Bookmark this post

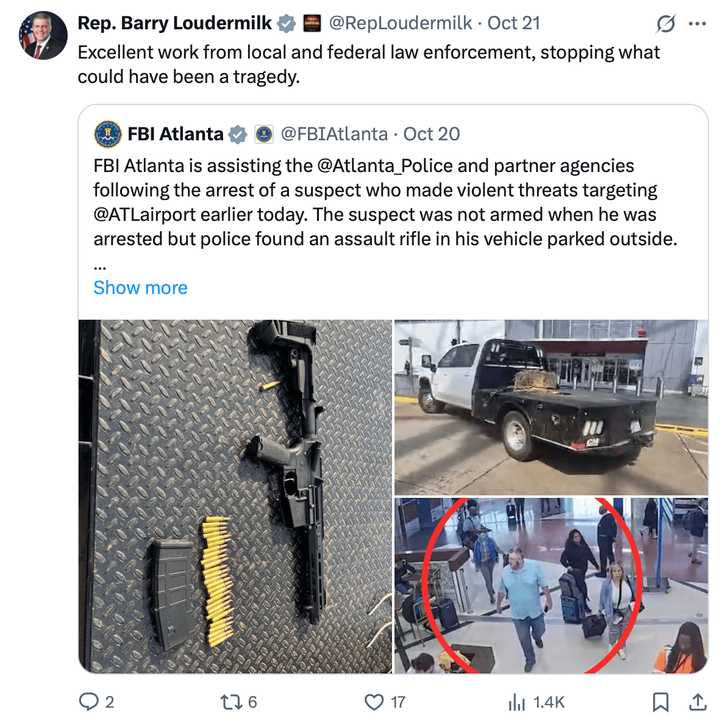coord(660,702)
